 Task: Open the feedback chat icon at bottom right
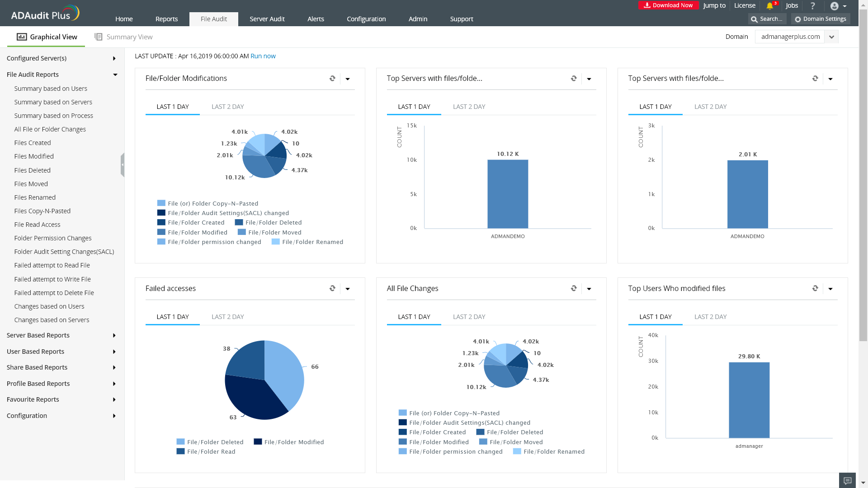(848, 480)
